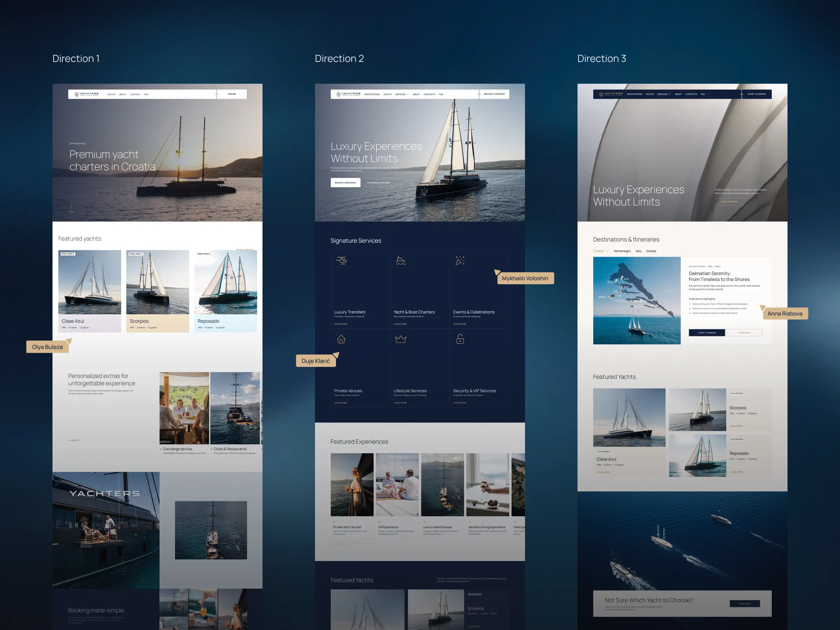Click Start Planning in Direction 3 navbar
Screen dimensions: 840x630
(x=757, y=94)
